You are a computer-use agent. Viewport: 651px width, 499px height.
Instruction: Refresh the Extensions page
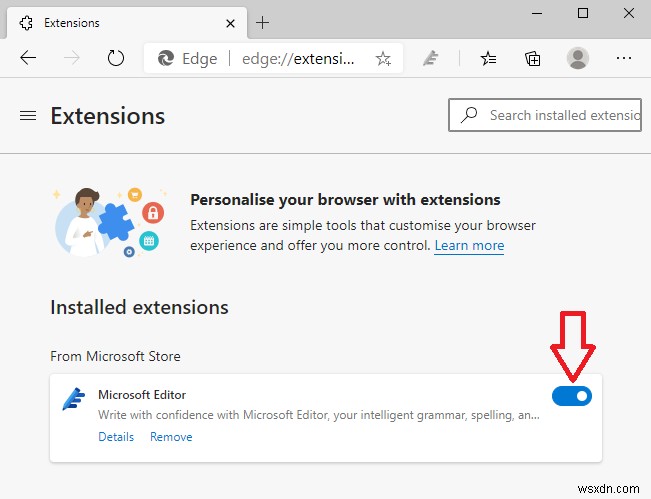(x=115, y=58)
